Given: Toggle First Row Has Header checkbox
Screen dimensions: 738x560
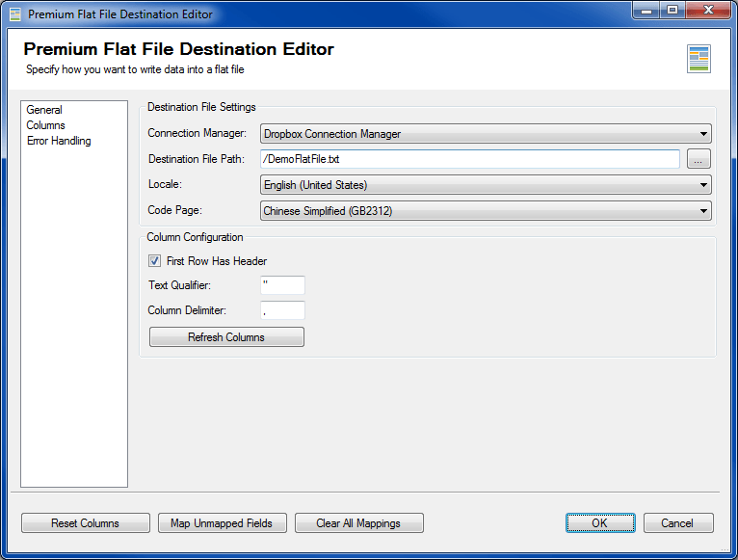Looking at the screenshot, I should point(154,261).
